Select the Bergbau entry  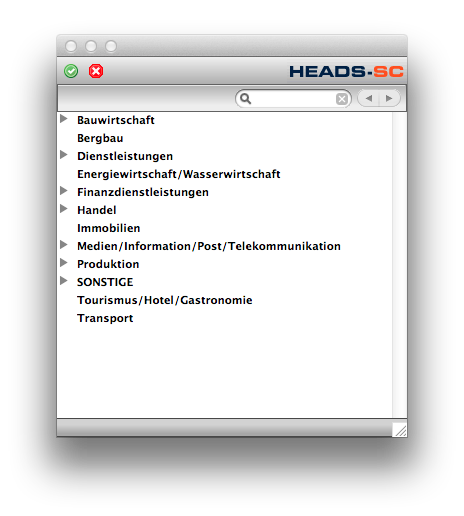coord(100,138)
